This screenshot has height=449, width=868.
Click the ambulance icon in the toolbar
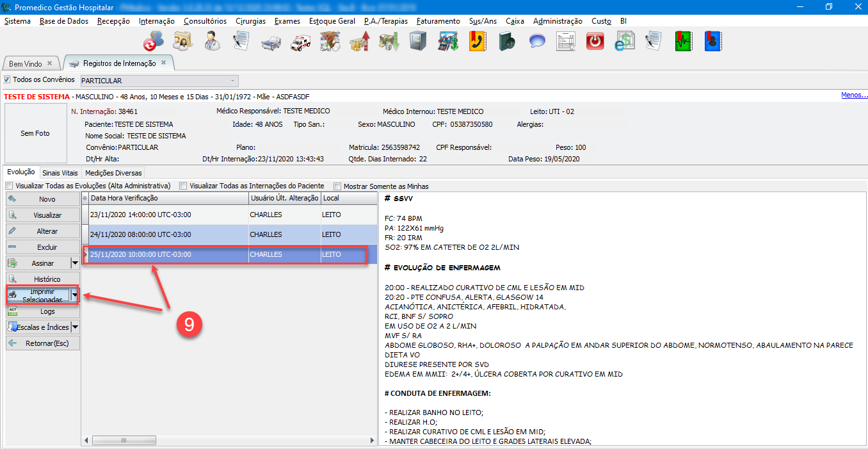300,42
